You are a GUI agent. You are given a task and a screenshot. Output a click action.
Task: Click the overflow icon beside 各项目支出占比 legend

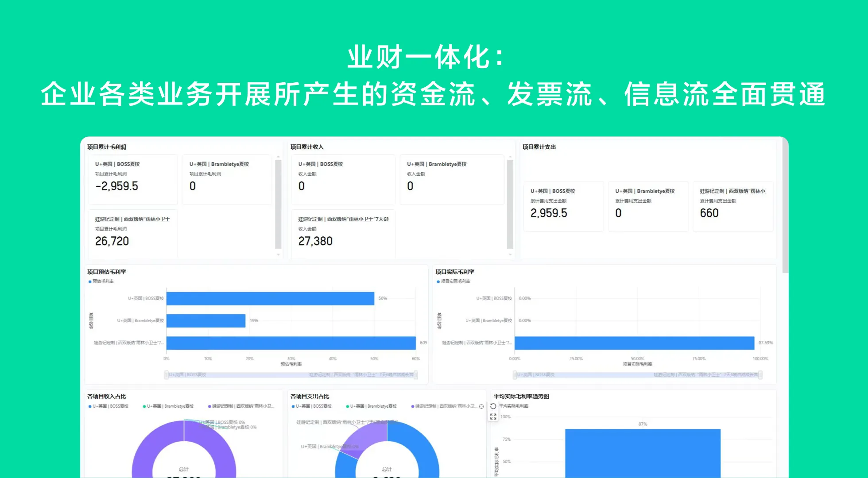(x=481, y=406)
